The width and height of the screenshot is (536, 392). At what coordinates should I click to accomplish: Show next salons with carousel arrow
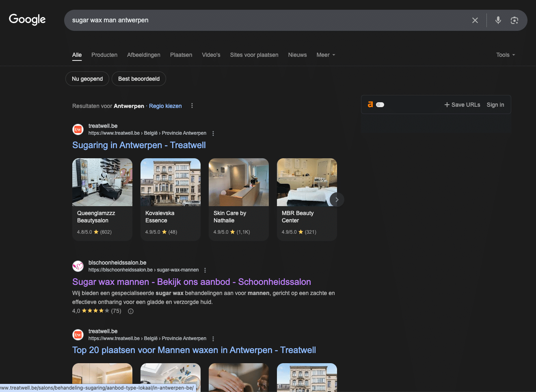(337, 200)
